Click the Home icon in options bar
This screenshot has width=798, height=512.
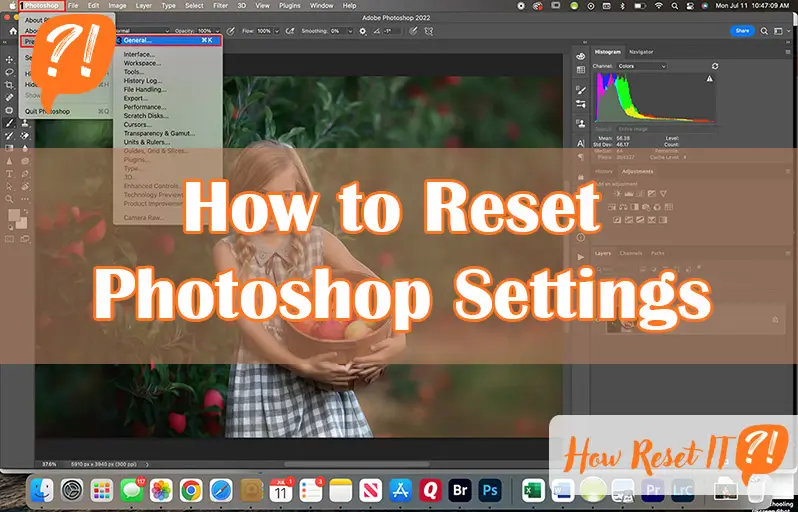tap(14, 31)
